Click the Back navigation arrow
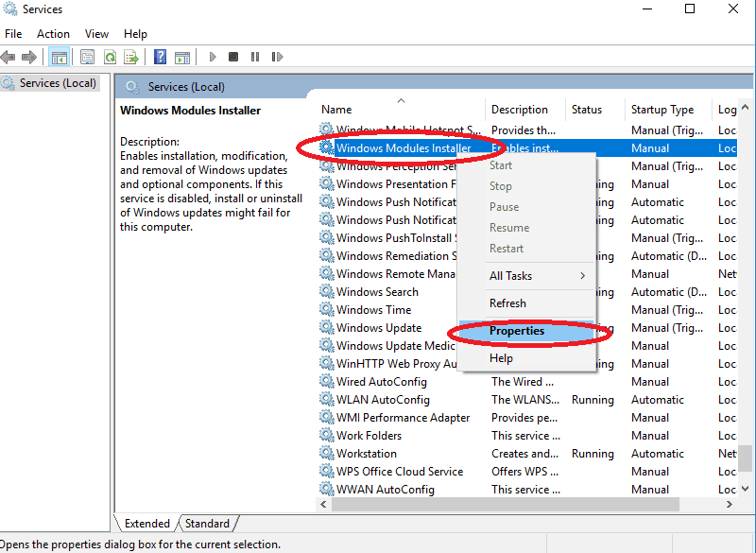Viewport: 756px width, 553px height. (x=9, y=57)
